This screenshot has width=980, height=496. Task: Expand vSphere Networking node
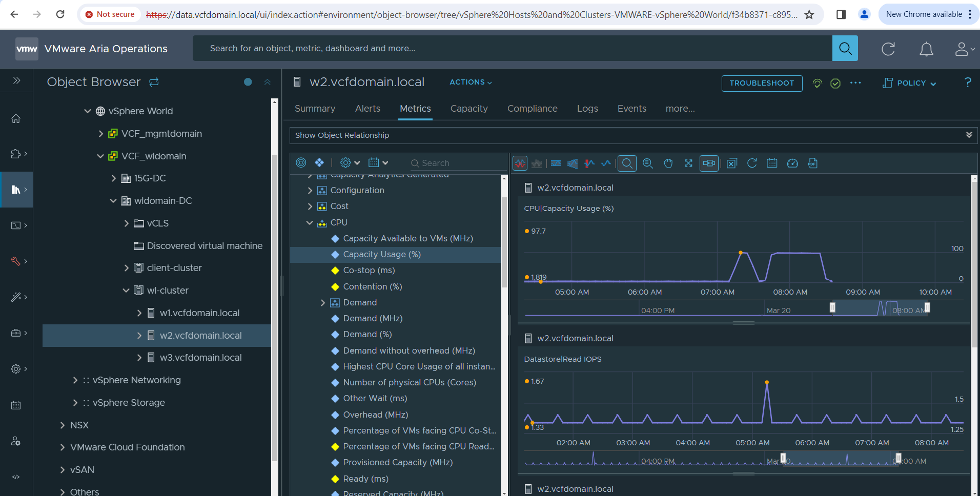coord(75,380)
